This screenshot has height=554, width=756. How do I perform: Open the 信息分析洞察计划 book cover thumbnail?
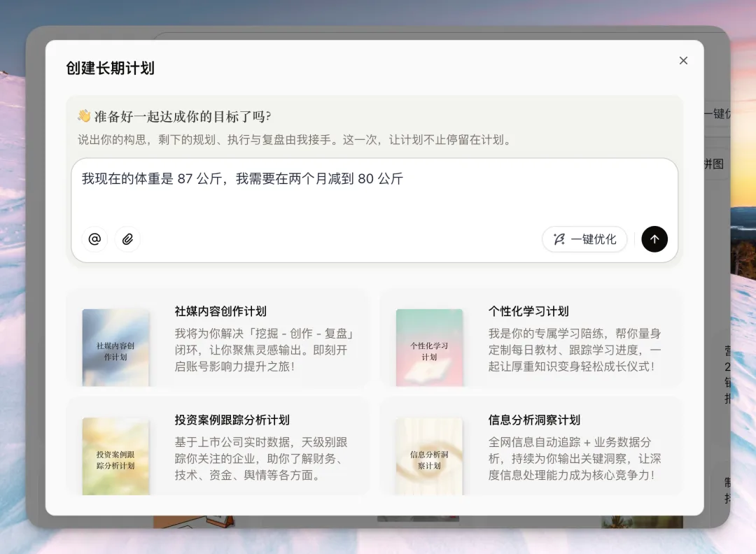429,456
